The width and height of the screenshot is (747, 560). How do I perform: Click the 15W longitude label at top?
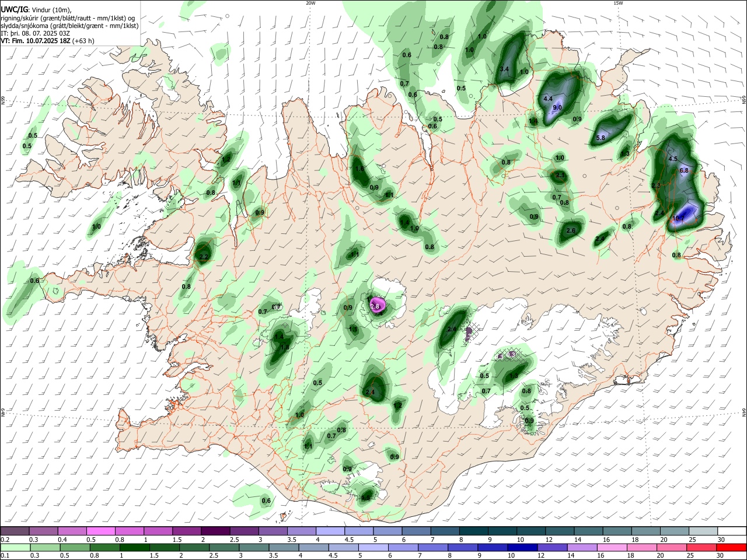618,3
